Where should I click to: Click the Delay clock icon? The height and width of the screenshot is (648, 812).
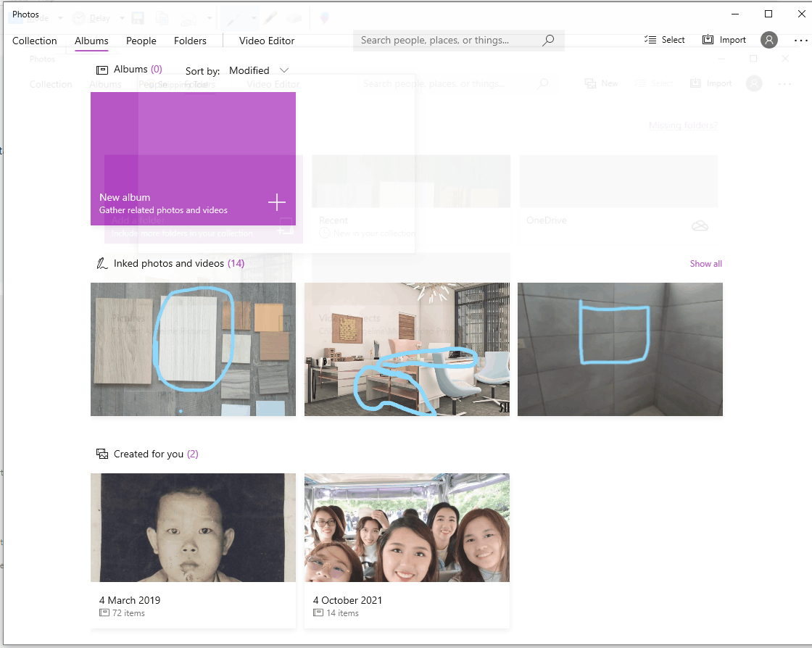tap(78, 17)
